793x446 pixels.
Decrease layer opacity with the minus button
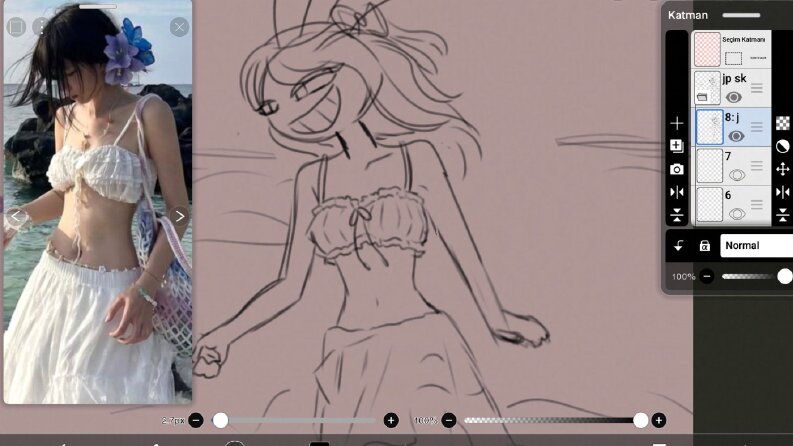707,276
